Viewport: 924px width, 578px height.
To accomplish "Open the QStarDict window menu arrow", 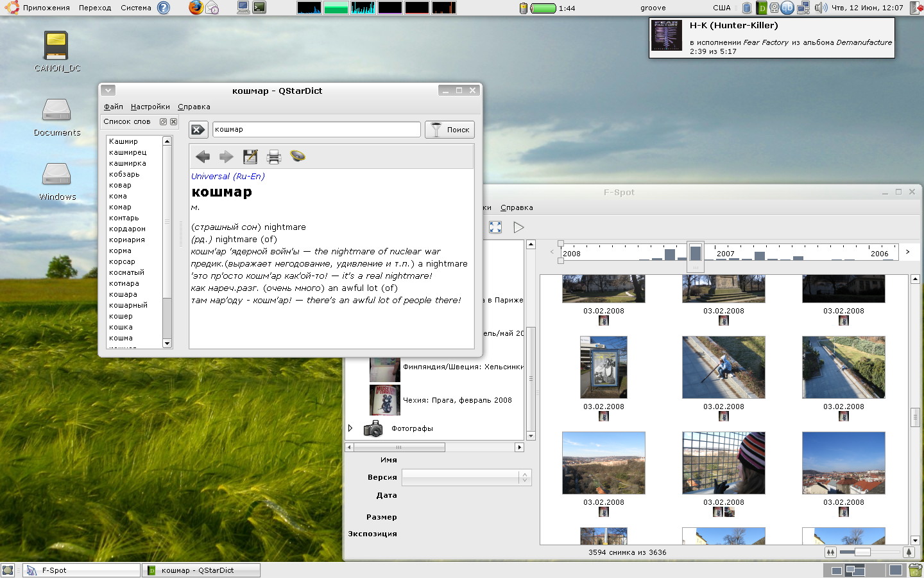I will click(x=108, y=91).
